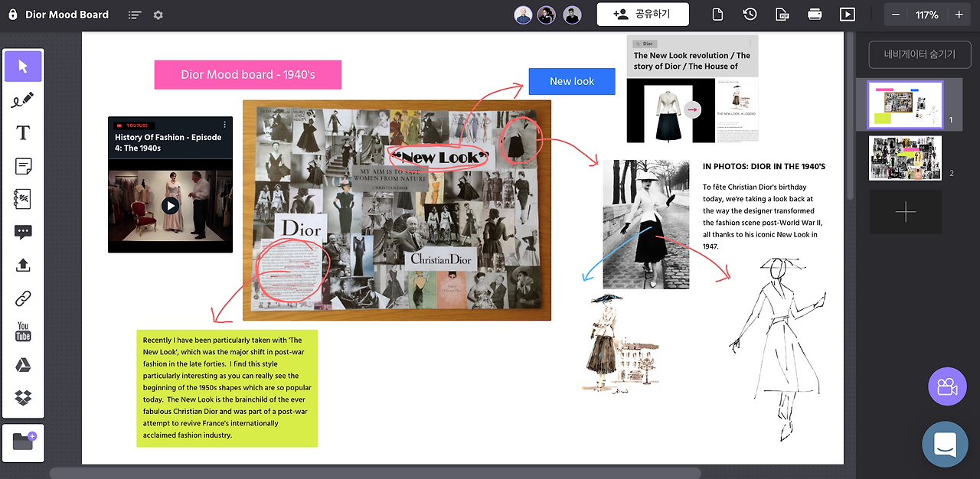The image size is (980, 479).
Task: Click the Dior Mood Board title
Action: [67, 15]
